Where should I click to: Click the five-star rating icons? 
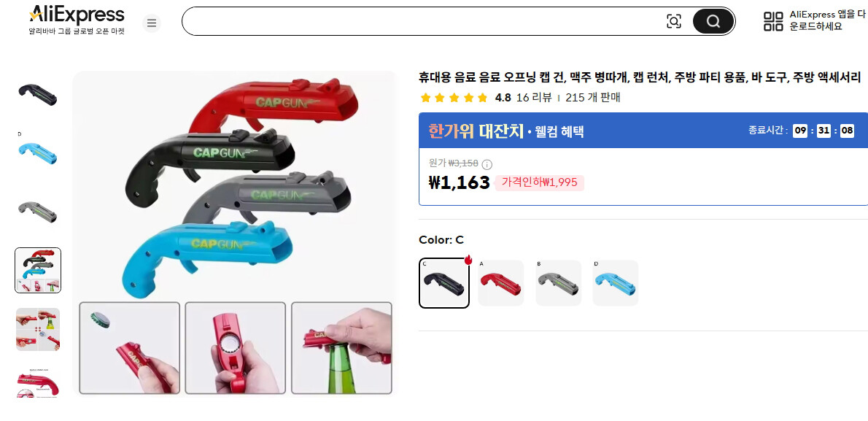454,98
